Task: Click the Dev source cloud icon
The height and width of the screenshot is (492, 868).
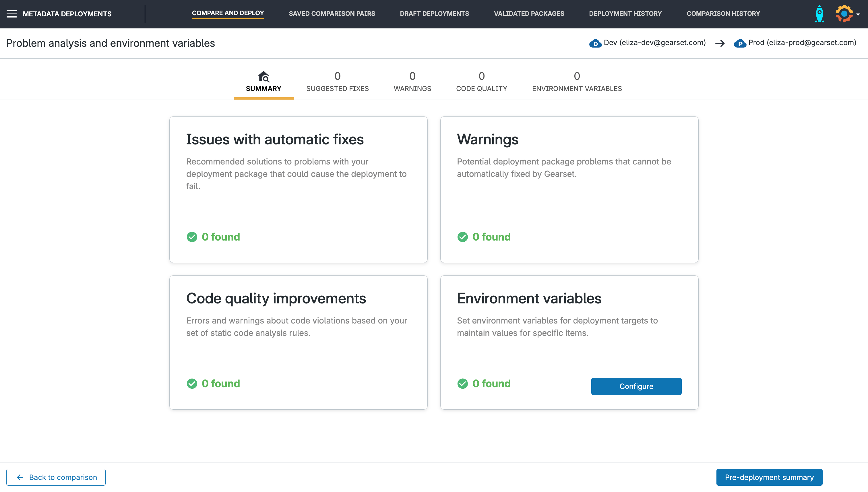Action: point(595,43)
